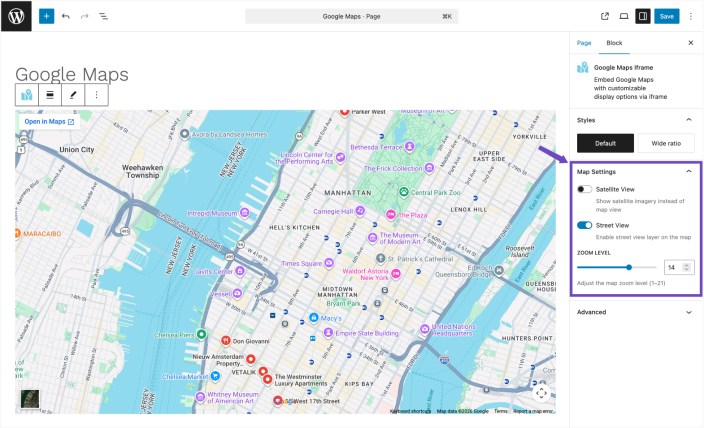Open the editor options menu
This screenshot has height=428, width=704.
pyautogui.click(x=691, y=16)
